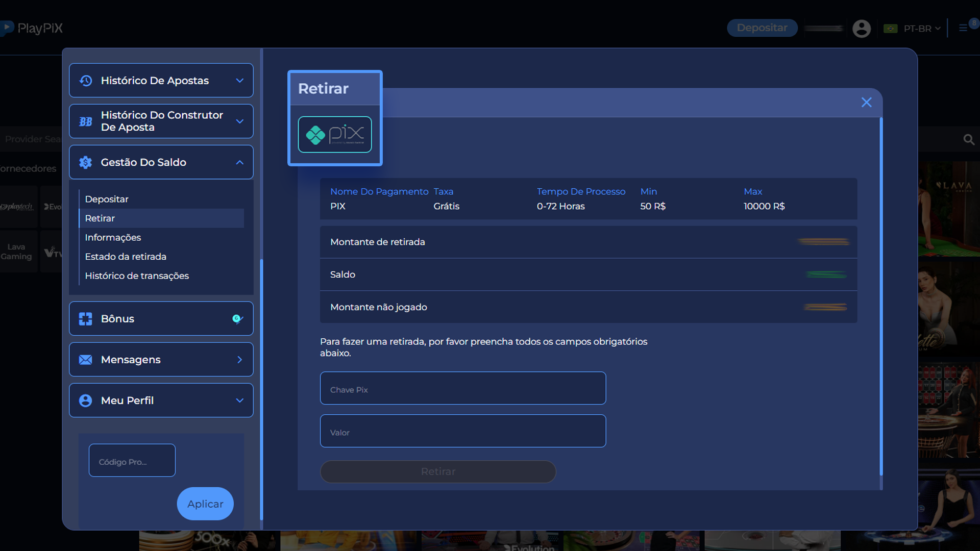Click the disabled Retirar submit button
The image size is (980, 551).
tap(438, 472)
